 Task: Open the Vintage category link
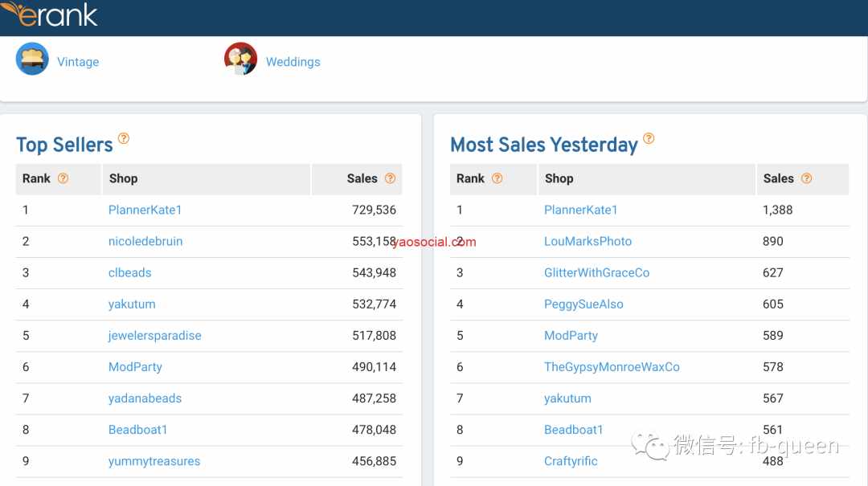[78, 62]
